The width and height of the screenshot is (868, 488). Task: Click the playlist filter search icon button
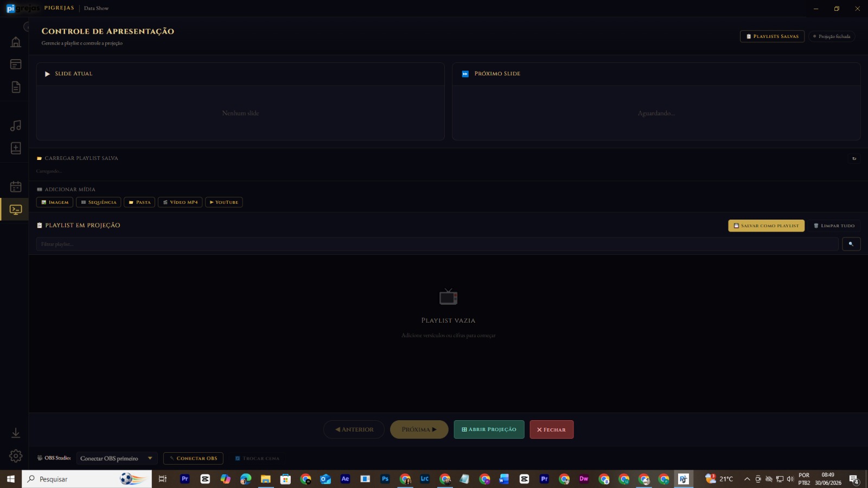click(x=851, y=244)
